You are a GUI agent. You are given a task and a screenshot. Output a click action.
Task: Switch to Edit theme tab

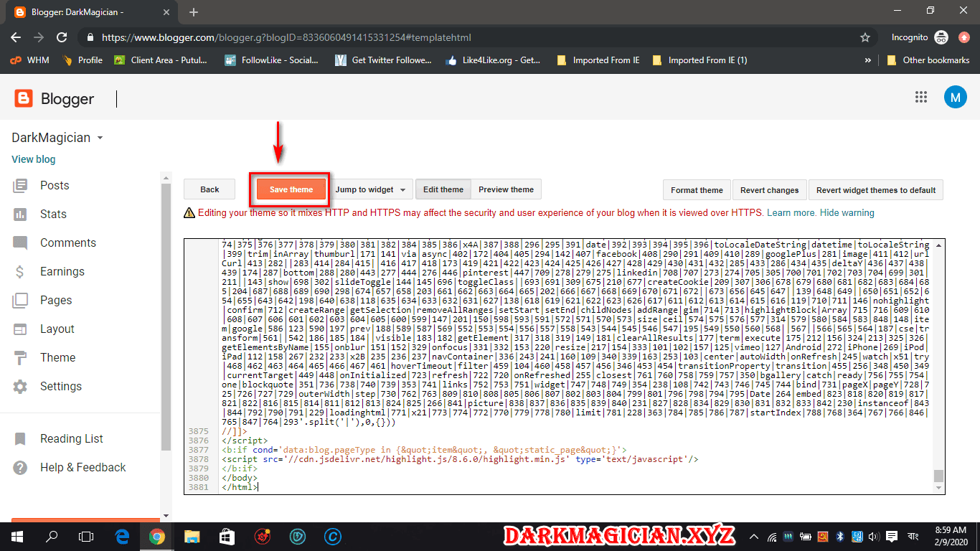(x=443, y=189)
